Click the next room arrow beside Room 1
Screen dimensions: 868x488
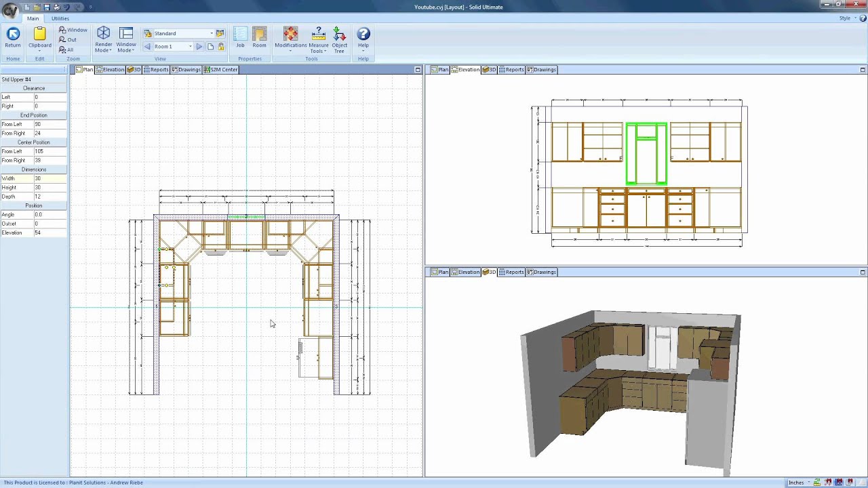[199, 46]
